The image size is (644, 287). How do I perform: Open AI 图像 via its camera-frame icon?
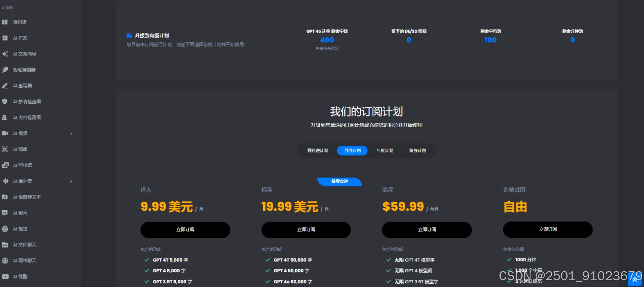[x=5, y=149]
